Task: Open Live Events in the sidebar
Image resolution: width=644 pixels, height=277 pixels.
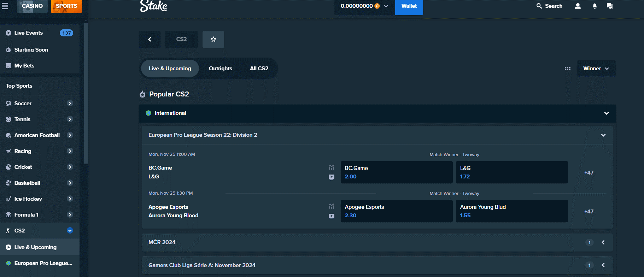Action: [x=40, y=33]
